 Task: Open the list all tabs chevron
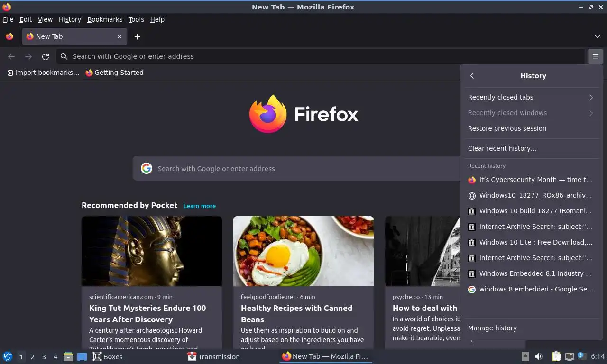click(598, 36)
